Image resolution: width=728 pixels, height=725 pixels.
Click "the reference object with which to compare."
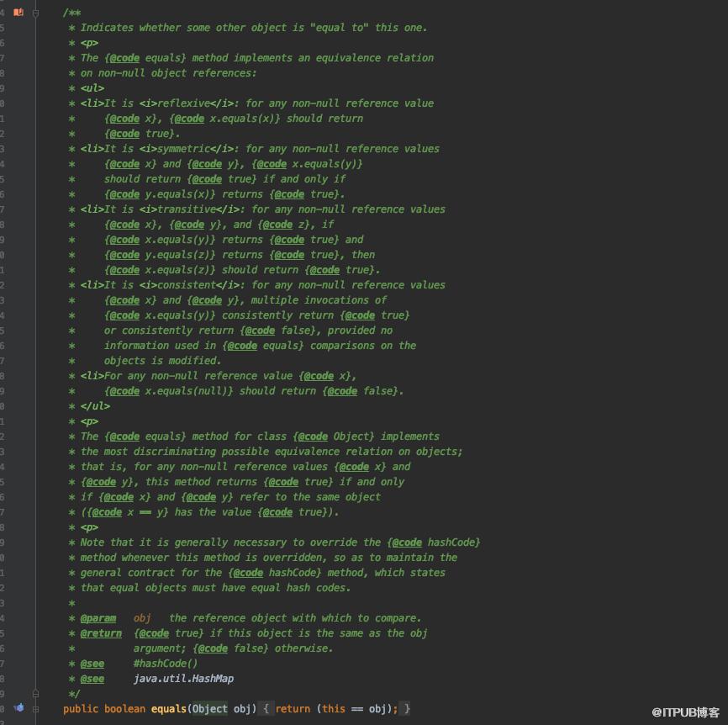pos(295,617)
